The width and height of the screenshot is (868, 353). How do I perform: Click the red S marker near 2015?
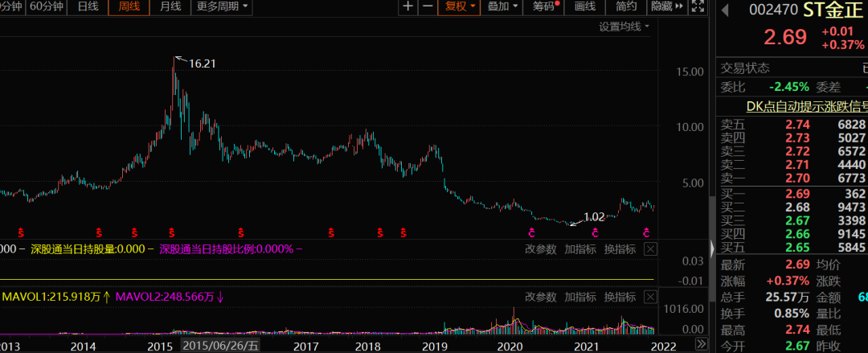(x=172, y=232)
